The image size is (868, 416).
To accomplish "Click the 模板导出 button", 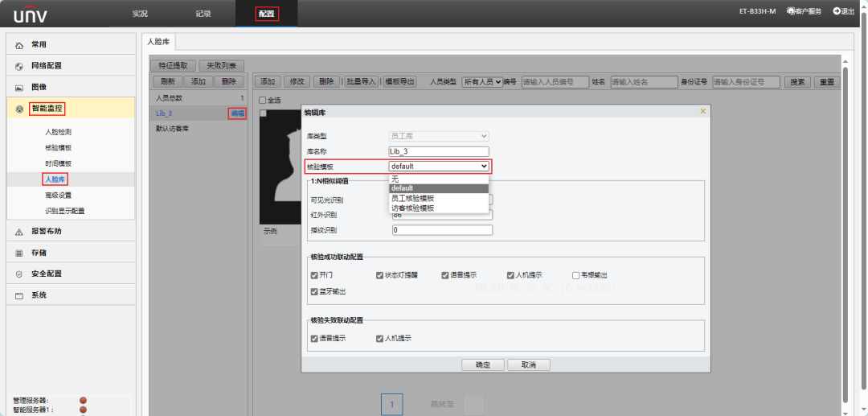I will click(x=399, y=81).
